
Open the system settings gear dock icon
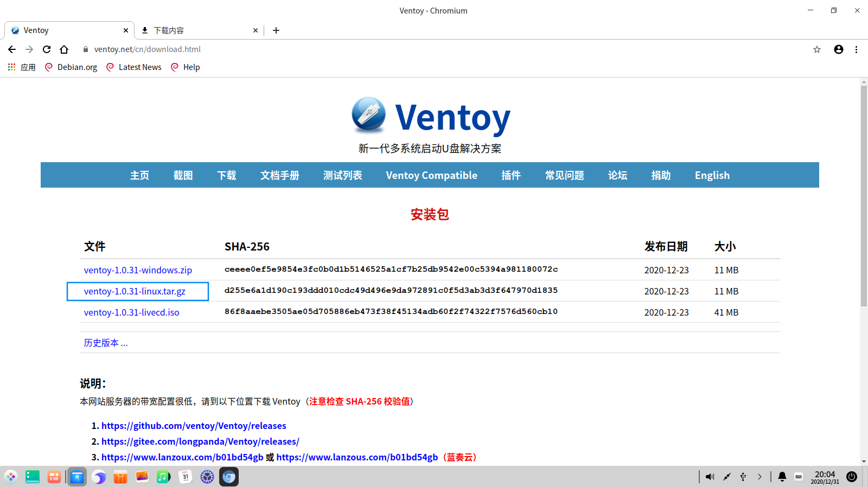207,477
